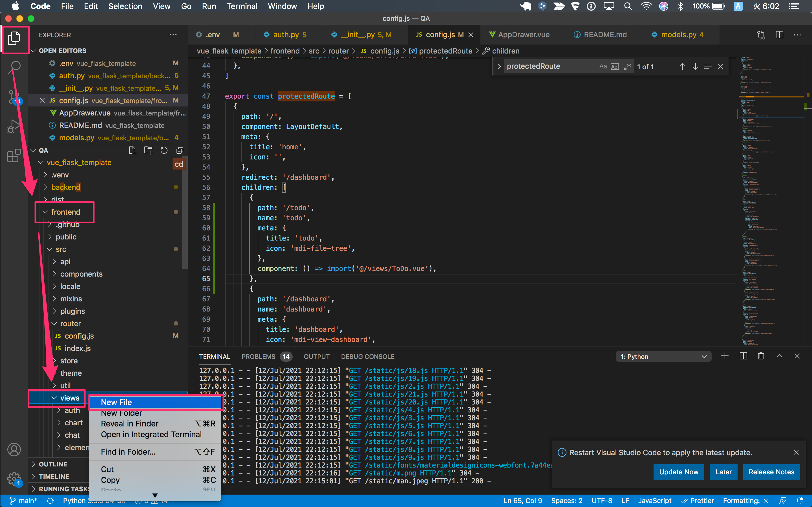The image size is (812, 507).
Task: Click Collapse Folders in Explorer icon
Action: click(180, 151)
